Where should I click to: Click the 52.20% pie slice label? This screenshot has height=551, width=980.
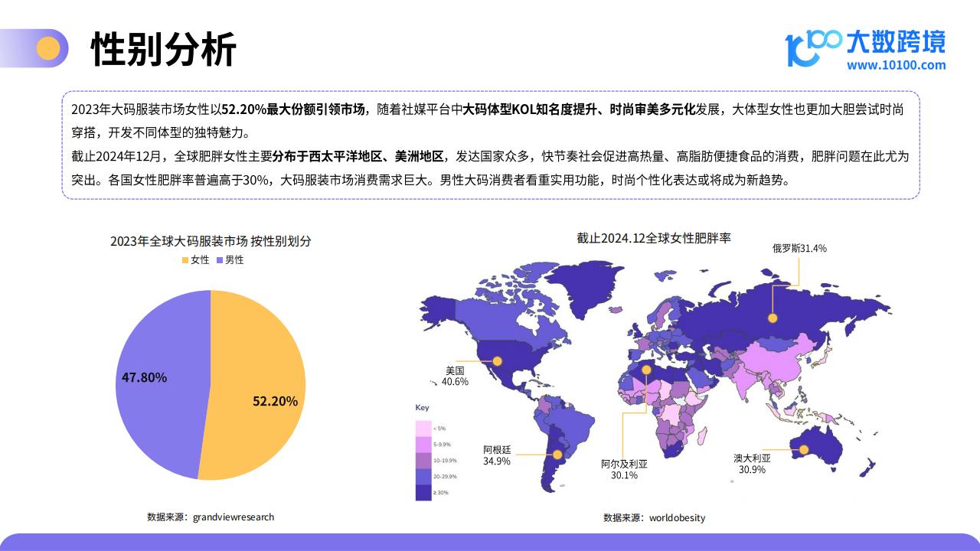[275, 401]
